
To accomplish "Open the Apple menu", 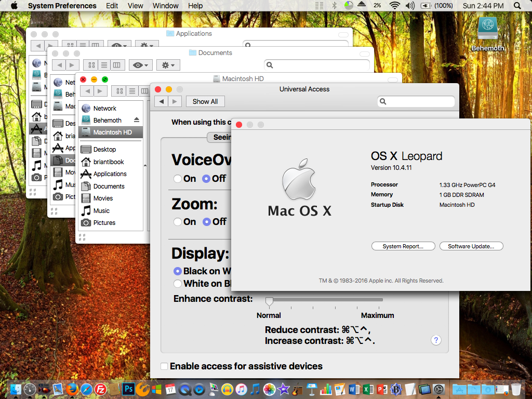I will (x=14, y=5).
